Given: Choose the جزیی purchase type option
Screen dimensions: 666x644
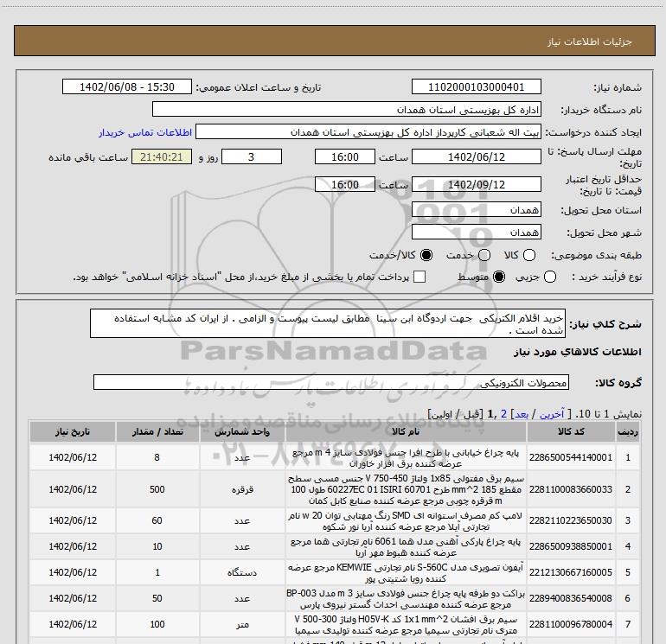Looking at the screenshot, I should coord(550,277).
